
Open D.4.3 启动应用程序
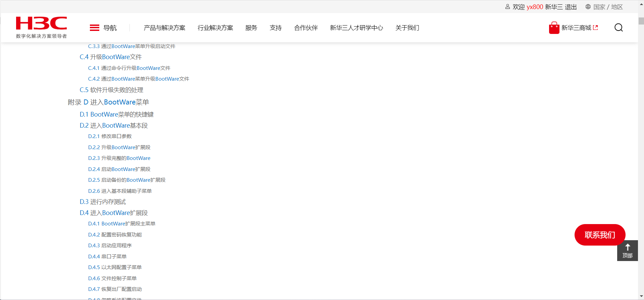[x=110, y=246]
